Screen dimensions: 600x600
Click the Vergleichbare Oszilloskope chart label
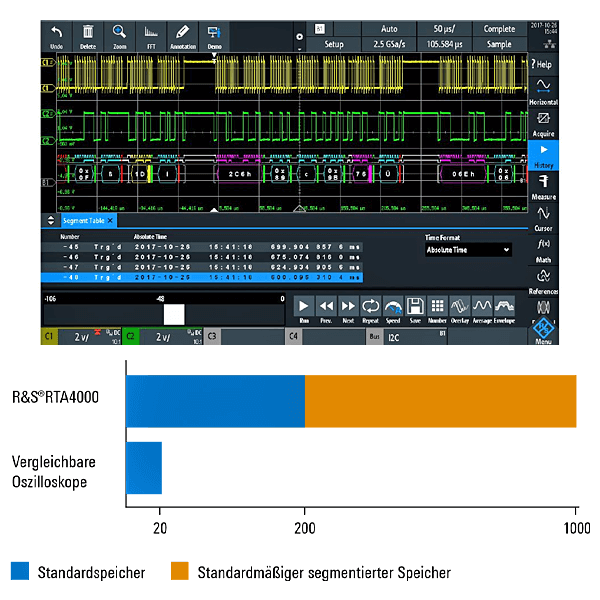[54, 472]
